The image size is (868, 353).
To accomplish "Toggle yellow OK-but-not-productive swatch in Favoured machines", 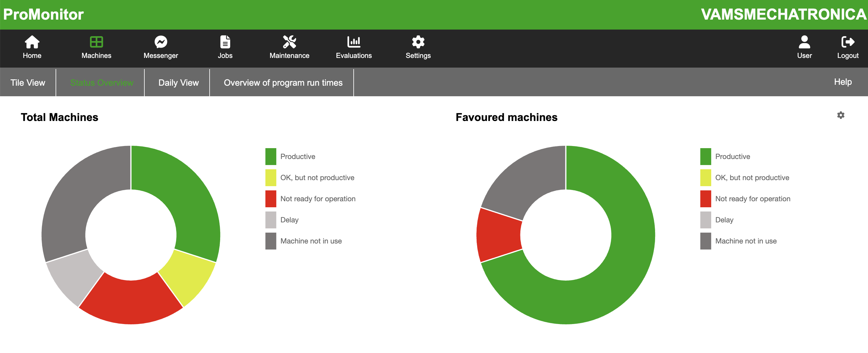I will coord(706,178).
